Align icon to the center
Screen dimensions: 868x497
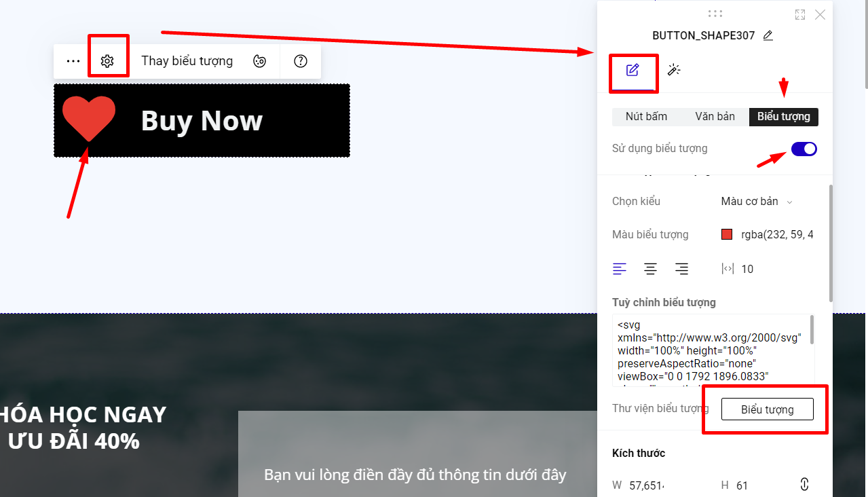pos(650,269)
